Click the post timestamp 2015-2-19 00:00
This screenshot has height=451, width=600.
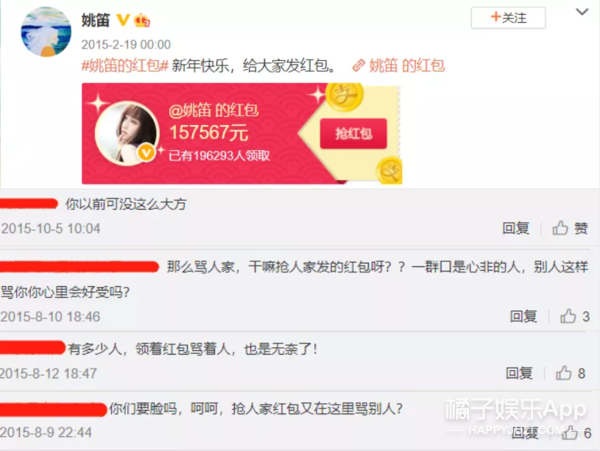pos(126,45)
